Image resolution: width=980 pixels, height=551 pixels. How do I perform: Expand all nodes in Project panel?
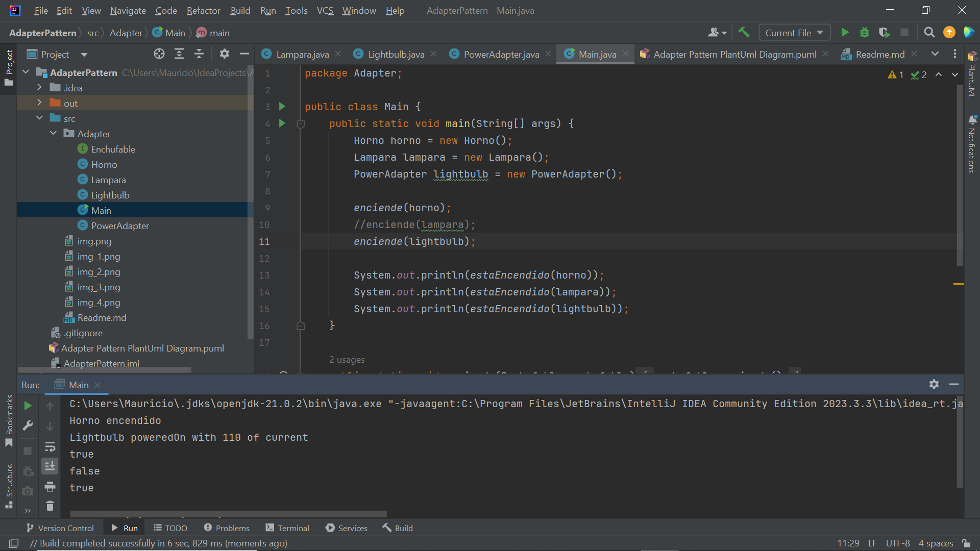click(179, 54)
